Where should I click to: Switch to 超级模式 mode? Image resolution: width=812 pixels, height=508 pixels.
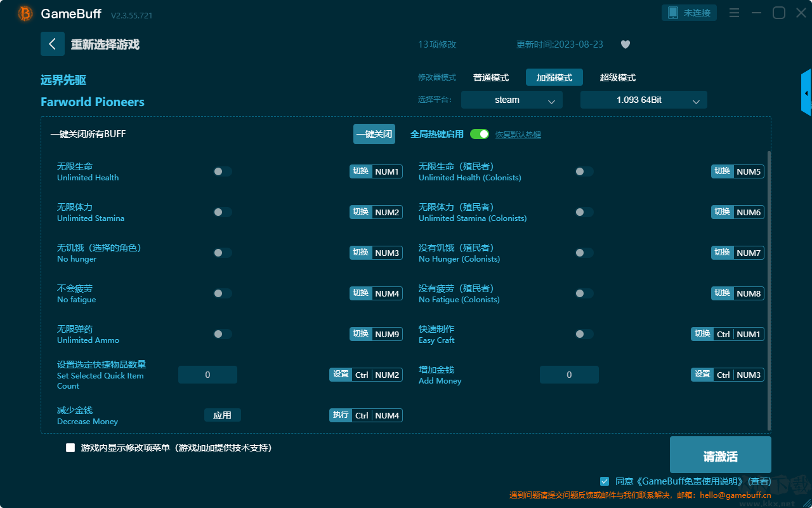pyautogui.click(x=618, y=77)
